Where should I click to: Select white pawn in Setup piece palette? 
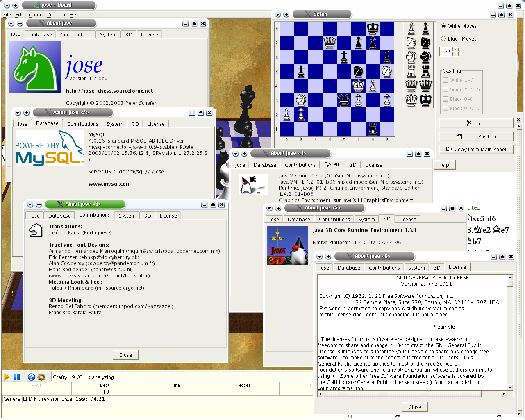click(411, 28)
